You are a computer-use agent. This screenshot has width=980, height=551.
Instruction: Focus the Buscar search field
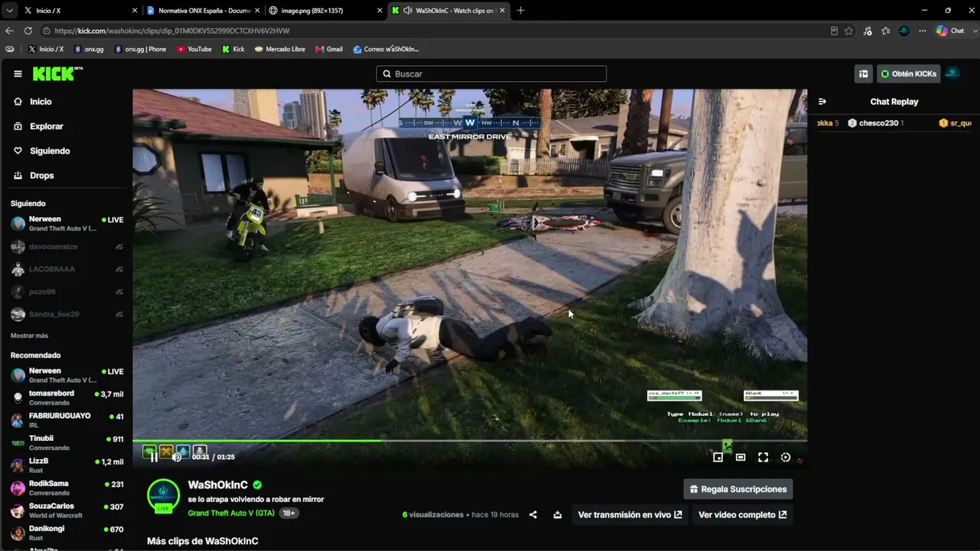point(492,73)
